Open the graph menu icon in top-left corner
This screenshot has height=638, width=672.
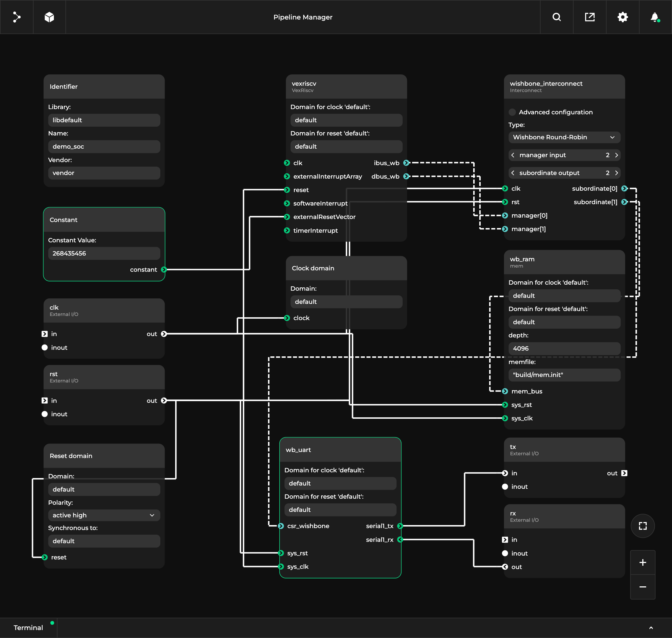click(16, 17)
